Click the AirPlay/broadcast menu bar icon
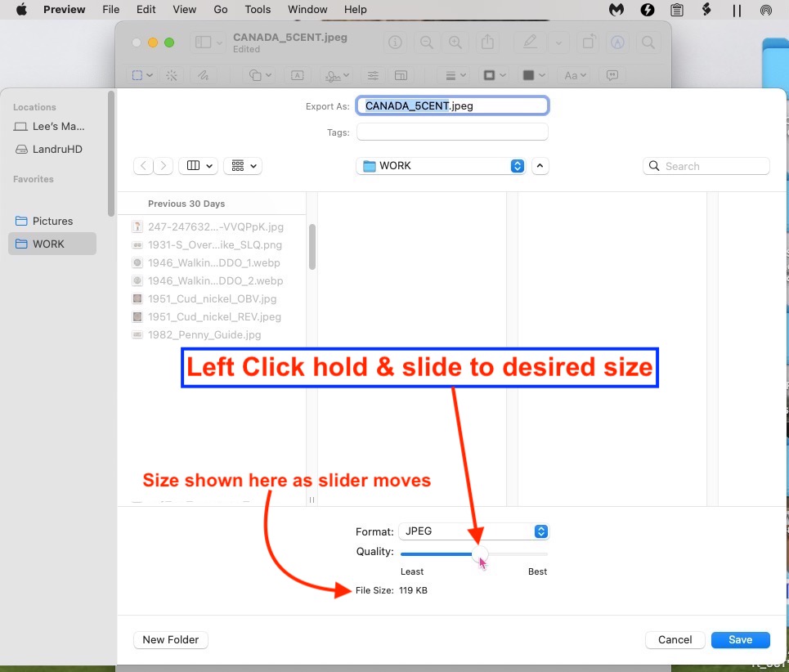The width and height of the screenshot is (789, 672). [x=766, y=10]
